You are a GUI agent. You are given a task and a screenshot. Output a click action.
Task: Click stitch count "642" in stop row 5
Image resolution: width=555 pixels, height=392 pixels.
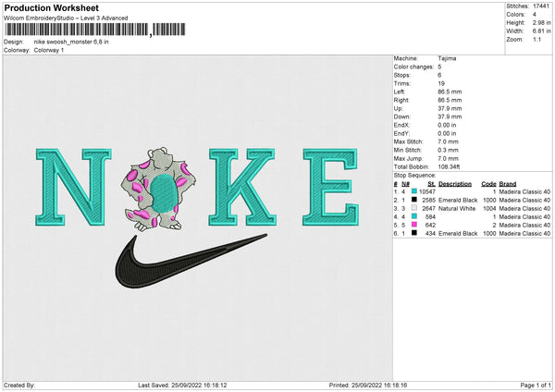(430, 226)
